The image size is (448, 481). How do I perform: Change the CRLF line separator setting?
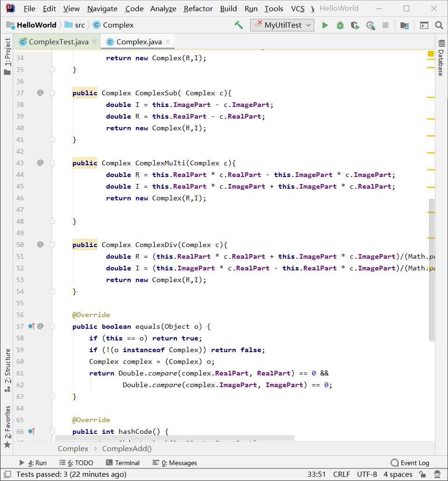pyautogui.click(x=341, y=474)
